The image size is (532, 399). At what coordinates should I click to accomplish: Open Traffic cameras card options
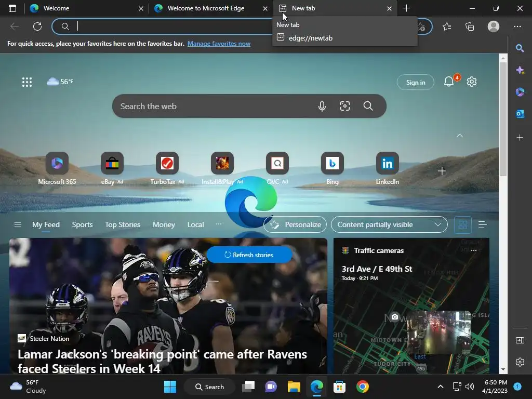coord(474,250)
